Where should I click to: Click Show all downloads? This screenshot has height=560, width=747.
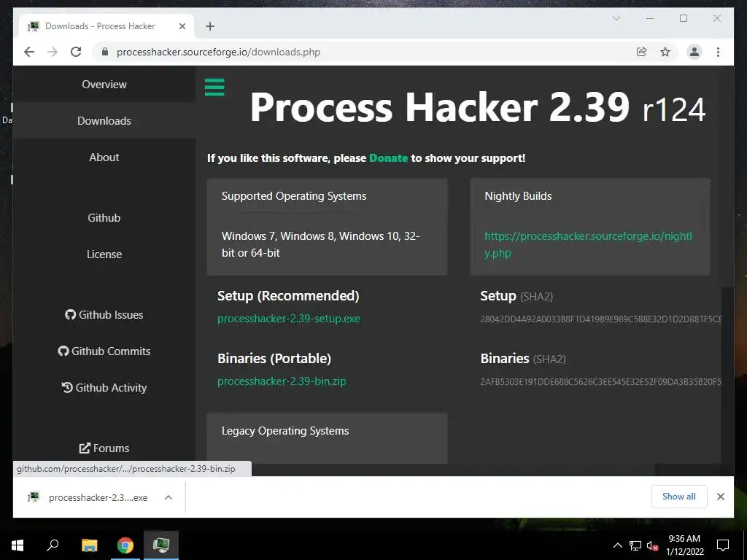679,496
